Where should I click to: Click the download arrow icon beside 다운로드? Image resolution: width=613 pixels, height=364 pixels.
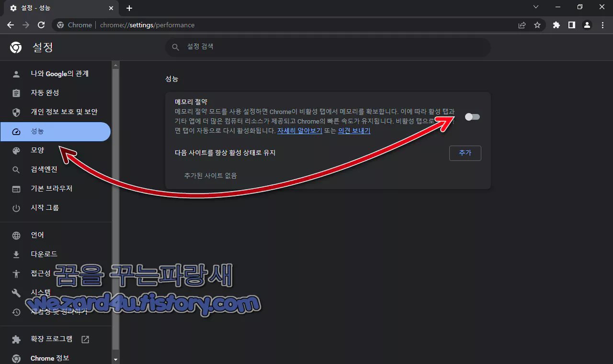point(16,254)
